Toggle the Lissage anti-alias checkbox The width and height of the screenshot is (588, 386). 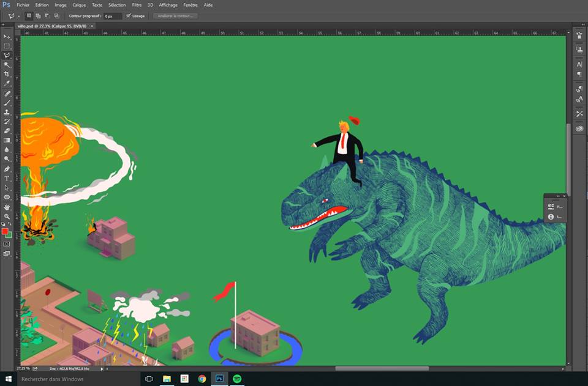pos(129,16)
